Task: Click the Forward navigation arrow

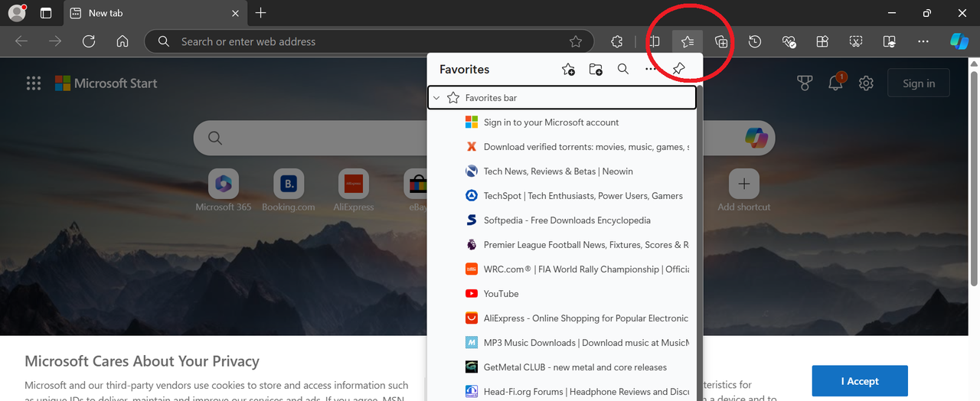Action: pos(55,41)
